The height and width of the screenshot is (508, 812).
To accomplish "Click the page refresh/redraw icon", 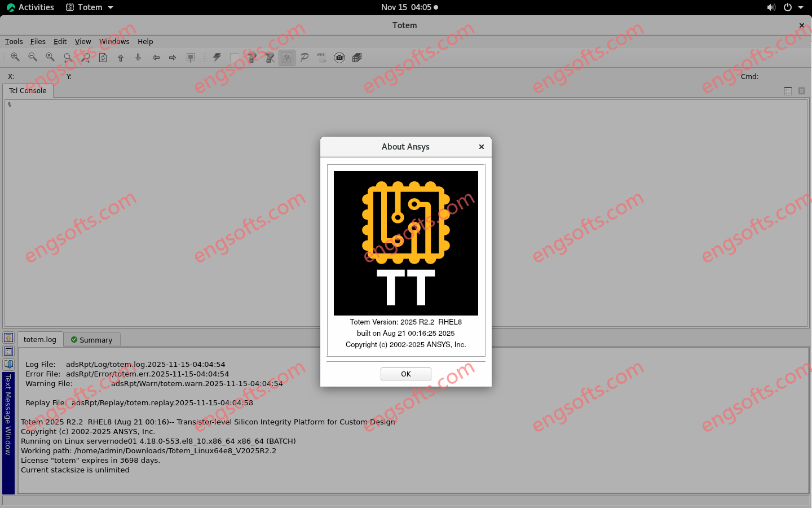I will (x=103, y=57).
